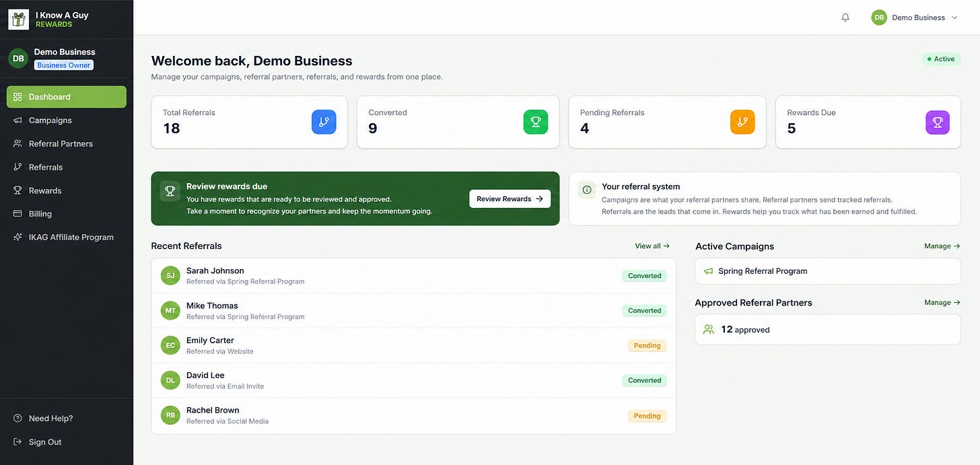Click the info icon beside Your referral system

(587, 190)
